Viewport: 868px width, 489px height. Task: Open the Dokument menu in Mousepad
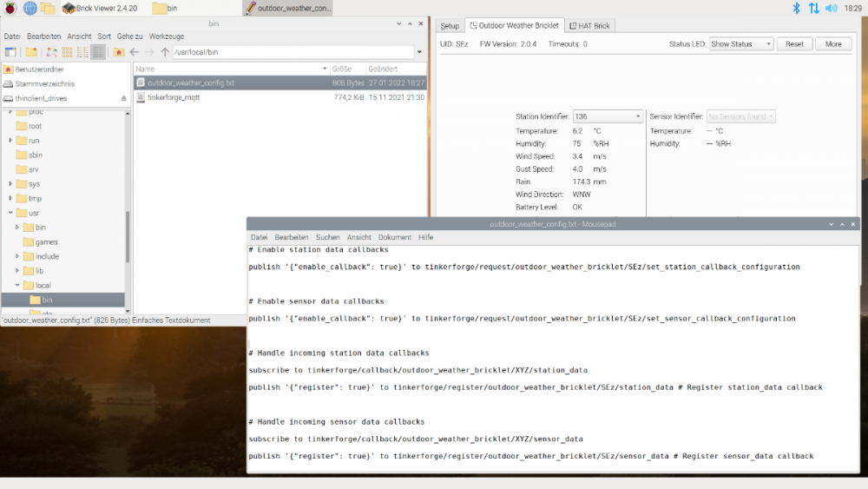pos(394,237)
